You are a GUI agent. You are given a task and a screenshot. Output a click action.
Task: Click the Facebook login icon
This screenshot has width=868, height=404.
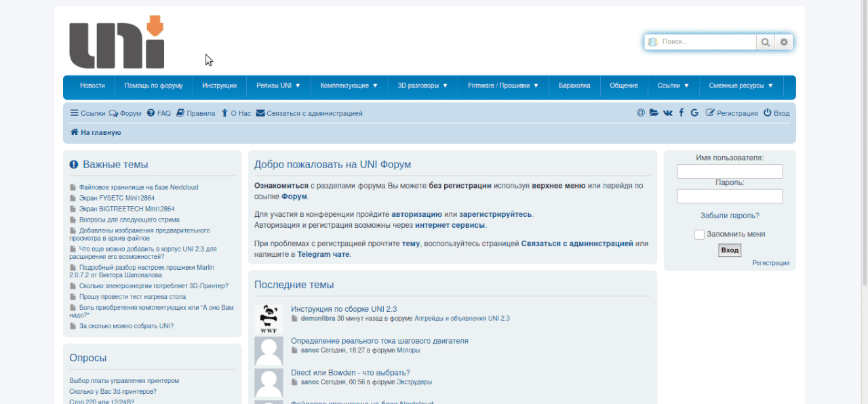682,113
